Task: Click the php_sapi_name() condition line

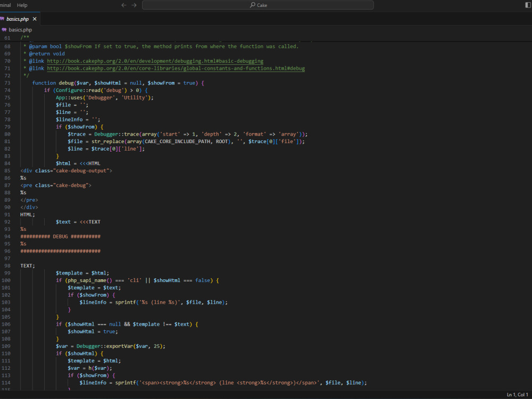Action: click(x=137, y=280)
